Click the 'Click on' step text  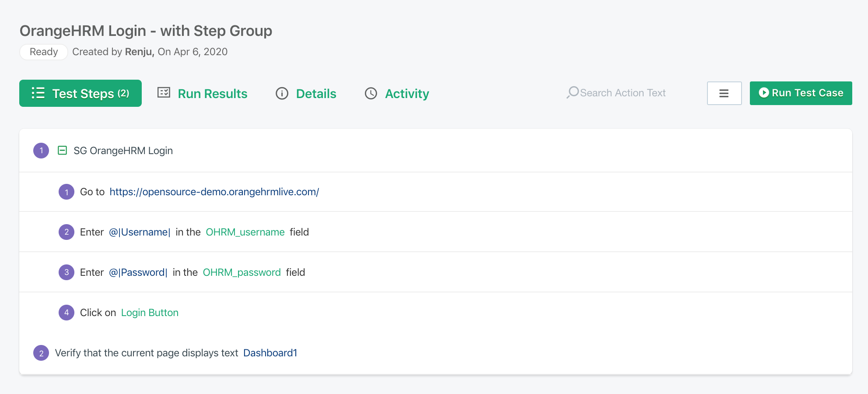(98, 313)
